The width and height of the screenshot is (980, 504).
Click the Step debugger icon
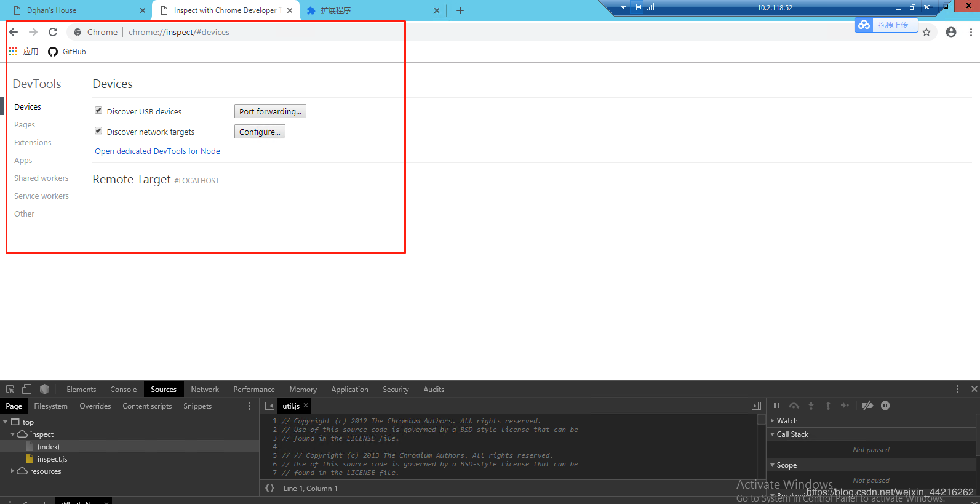[845, 406]
